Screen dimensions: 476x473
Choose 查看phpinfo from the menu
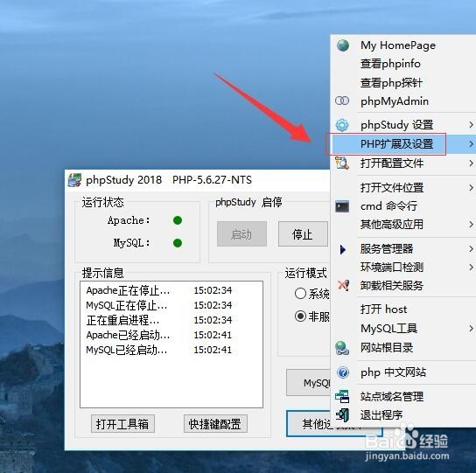pyautogui.click(x=403, y=64)
